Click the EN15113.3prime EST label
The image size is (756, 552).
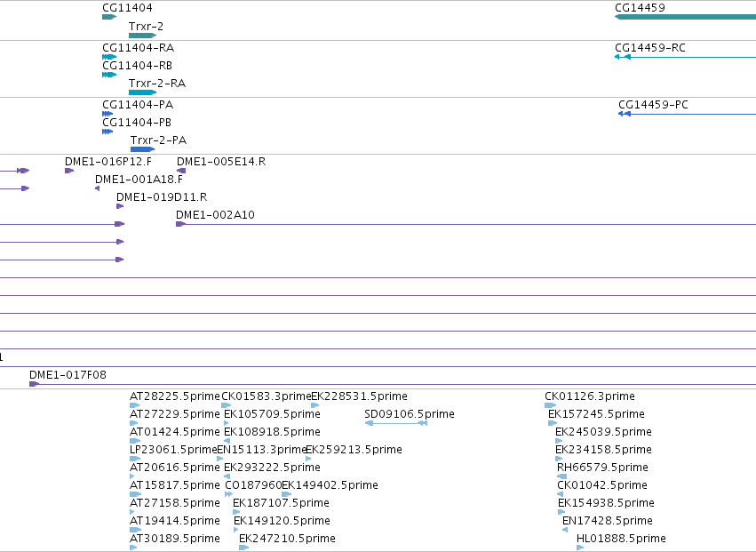click(x=262, y=450)
